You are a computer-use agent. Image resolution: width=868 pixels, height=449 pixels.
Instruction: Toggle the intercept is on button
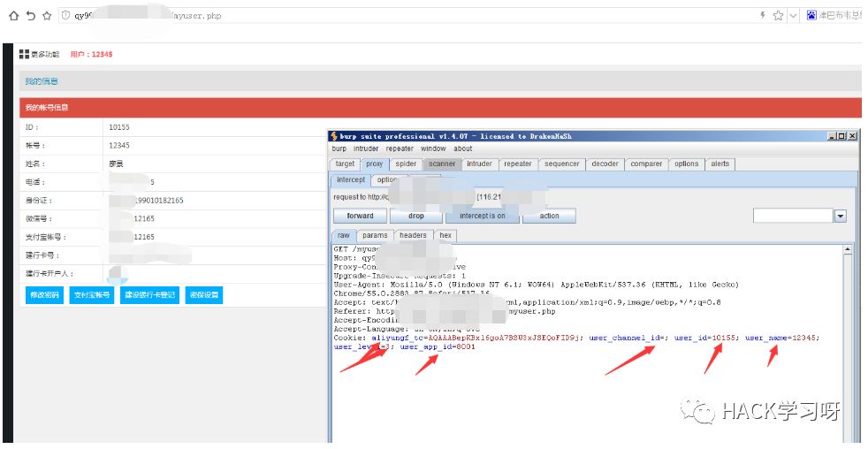(x=482, y=216)
